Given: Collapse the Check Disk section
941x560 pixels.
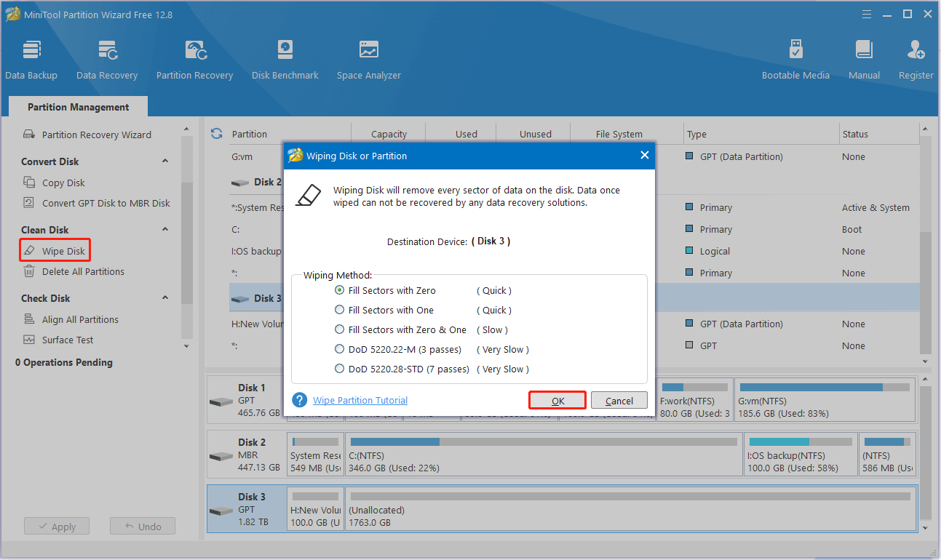Looking at the screenshot, I should pyautogui.click(x=165, y=298).
